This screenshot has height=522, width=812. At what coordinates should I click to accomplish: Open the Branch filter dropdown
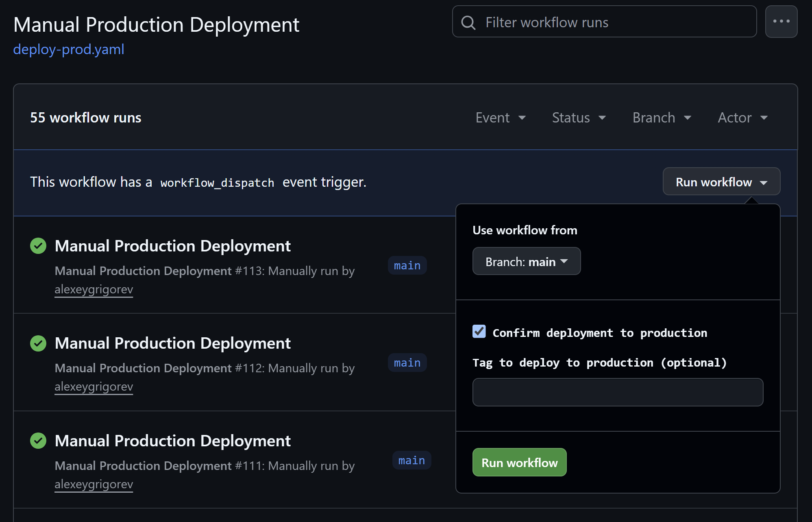[x=662, y=118]
